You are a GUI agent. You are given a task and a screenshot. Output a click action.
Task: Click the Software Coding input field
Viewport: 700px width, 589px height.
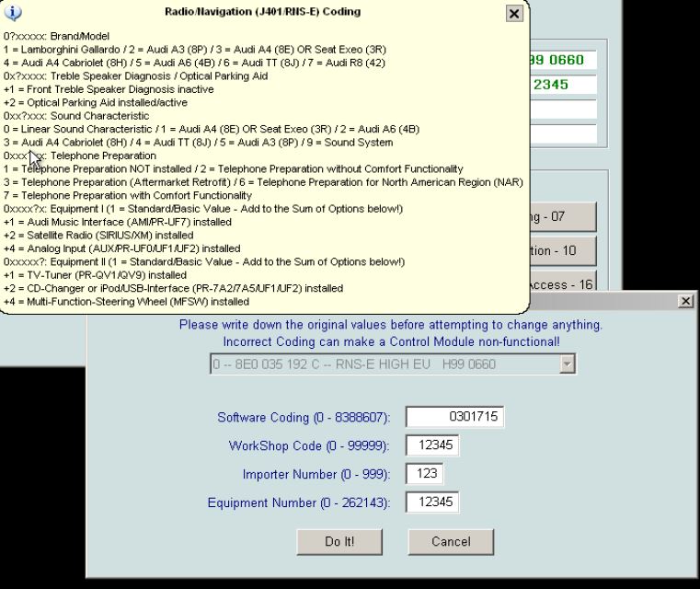point(454,417)
